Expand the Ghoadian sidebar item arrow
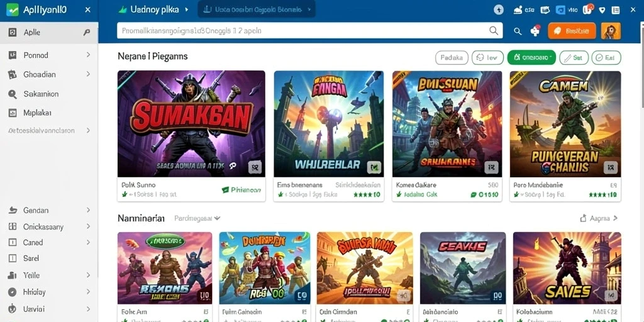The width and height of the screenshot is (644, 322). (88, 74)
